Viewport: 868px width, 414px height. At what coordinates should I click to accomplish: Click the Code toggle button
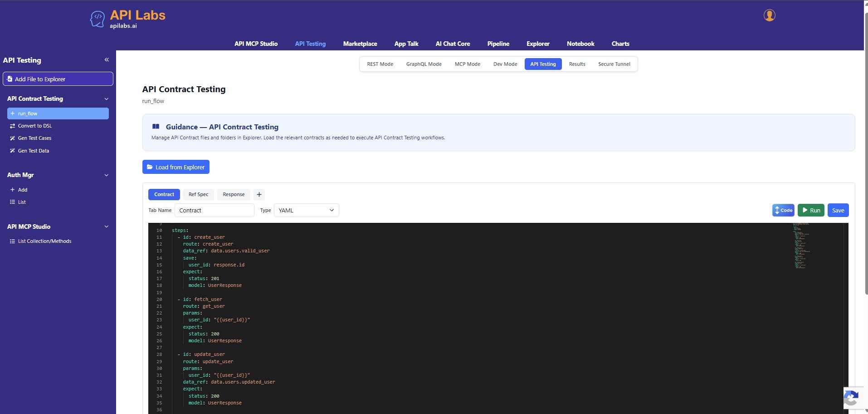pos(783,210)
